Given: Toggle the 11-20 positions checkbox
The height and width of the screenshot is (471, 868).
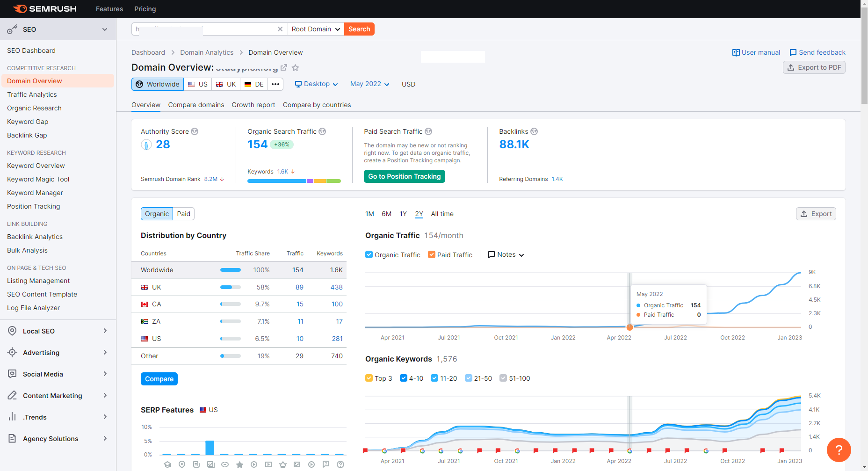Looking at the screenshot, I should tap(434, 378).
